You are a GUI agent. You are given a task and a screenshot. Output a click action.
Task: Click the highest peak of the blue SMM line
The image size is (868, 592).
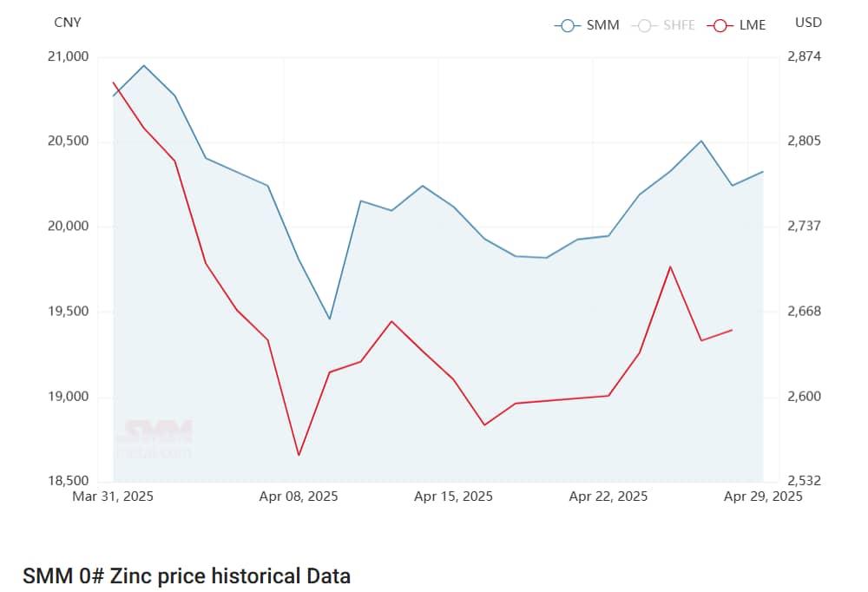(x=144, y=65)
